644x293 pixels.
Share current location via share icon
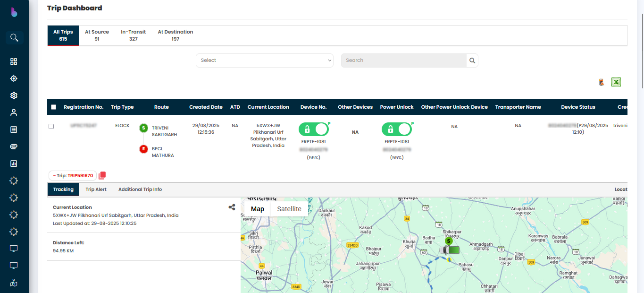pos(232,207)
